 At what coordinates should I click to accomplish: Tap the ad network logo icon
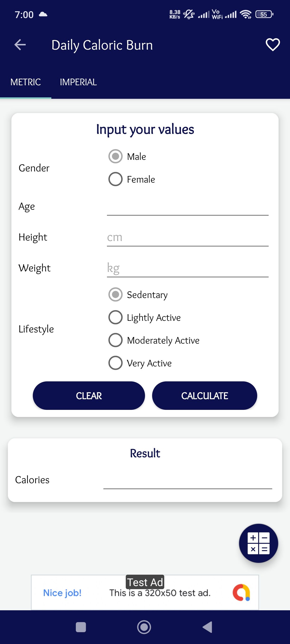click(241, 592)
